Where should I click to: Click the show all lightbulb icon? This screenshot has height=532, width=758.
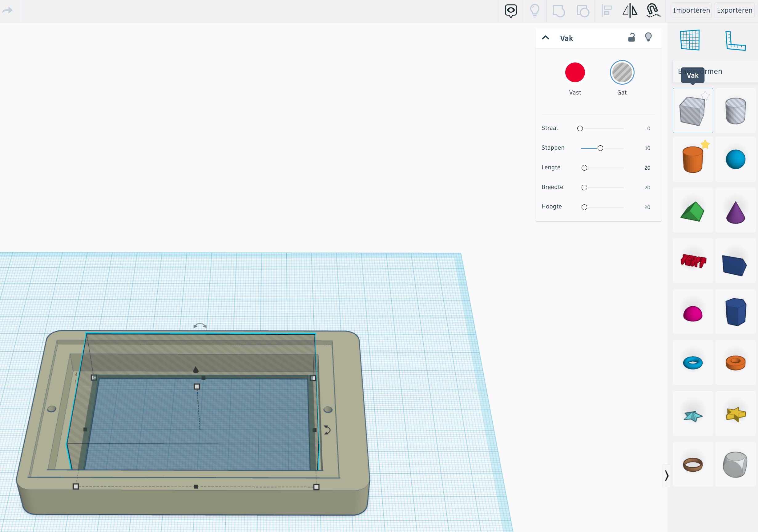[x=534, y=10]
